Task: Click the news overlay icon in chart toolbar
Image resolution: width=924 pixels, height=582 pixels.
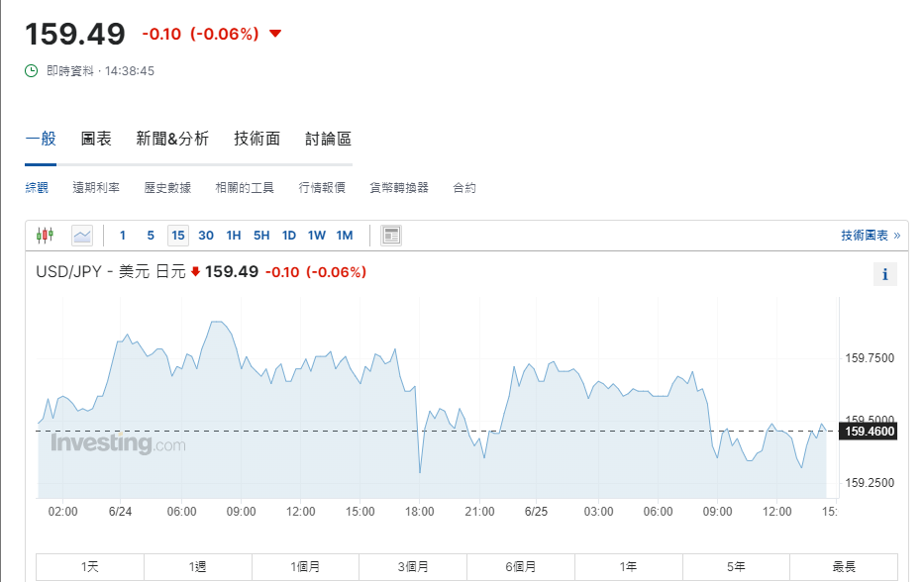Action: pos(391,236)
